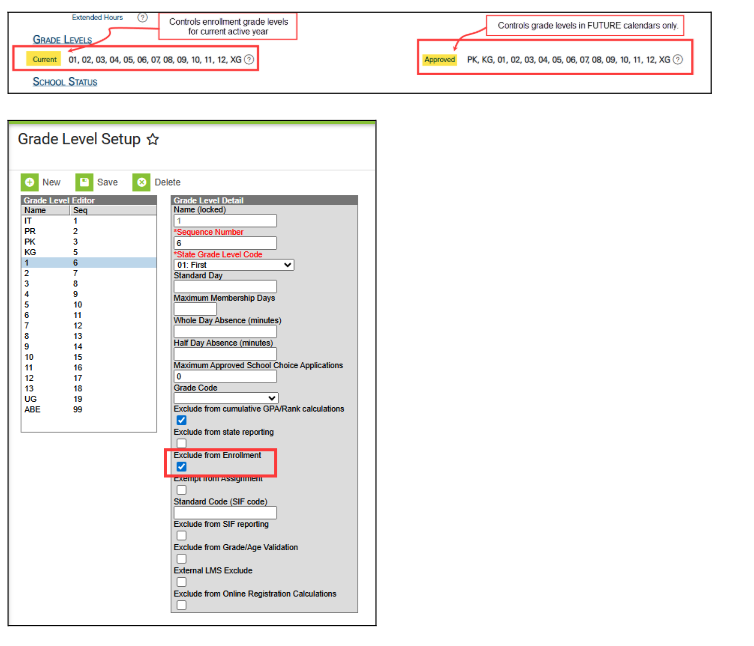Click the favorite star beside Grade Level Setup
Image resolution: width=754 pixels, height=646 pixels.
point(153,140)
